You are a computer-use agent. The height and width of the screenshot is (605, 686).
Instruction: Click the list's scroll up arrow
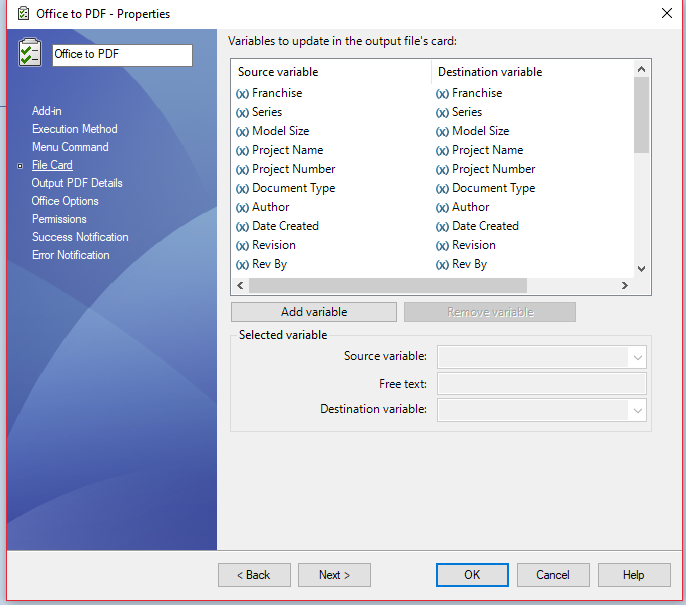(x=641, y=69)
